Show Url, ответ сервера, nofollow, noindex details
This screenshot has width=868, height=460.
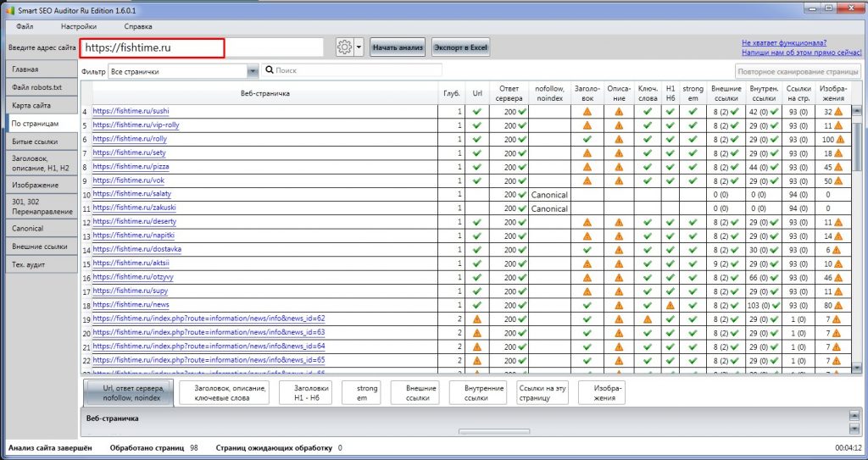[129, 393]
